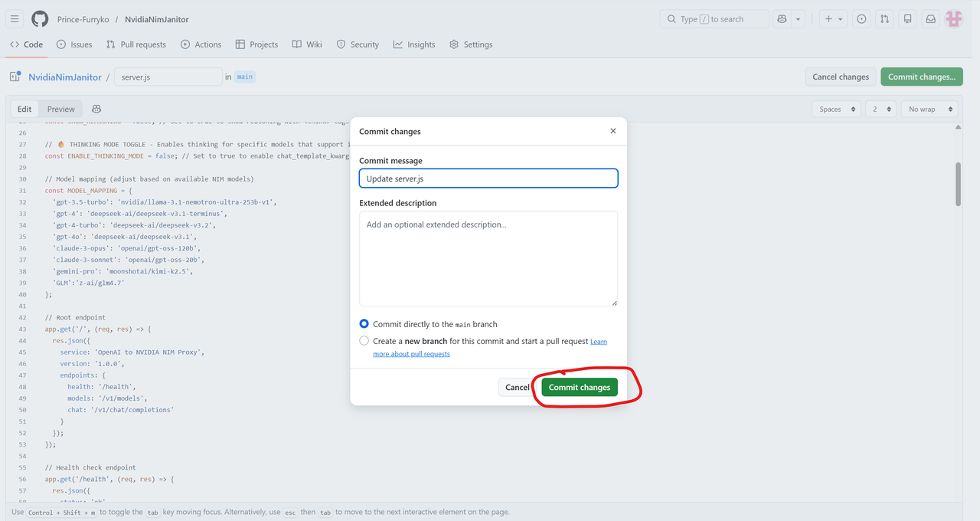Click the Extended description text area
Screen dimensions: 980x521
point(488,259)
